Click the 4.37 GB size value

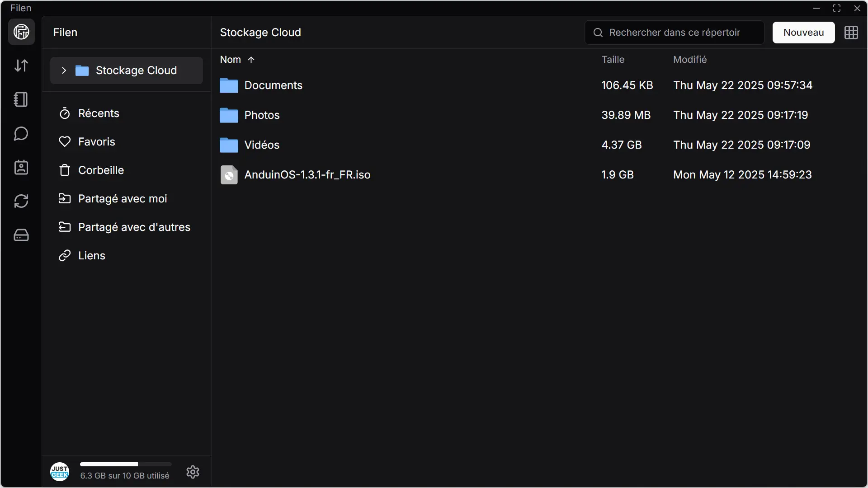pos(622,145)
